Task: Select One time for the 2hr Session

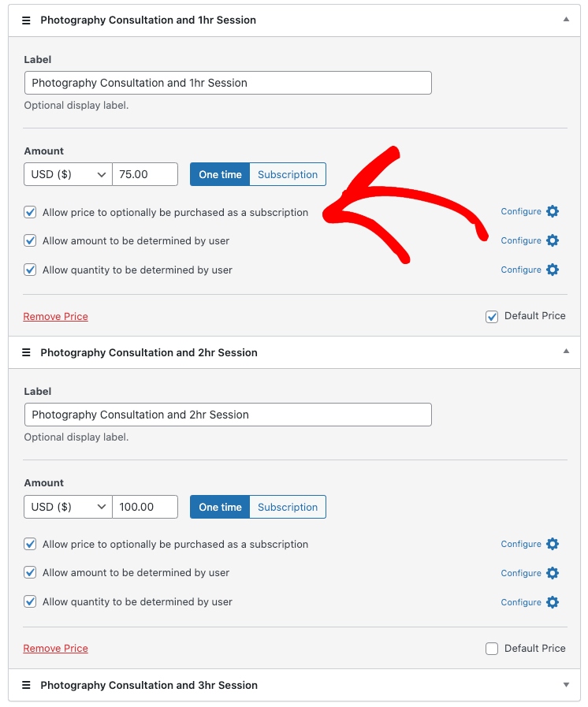Action: 220,507
